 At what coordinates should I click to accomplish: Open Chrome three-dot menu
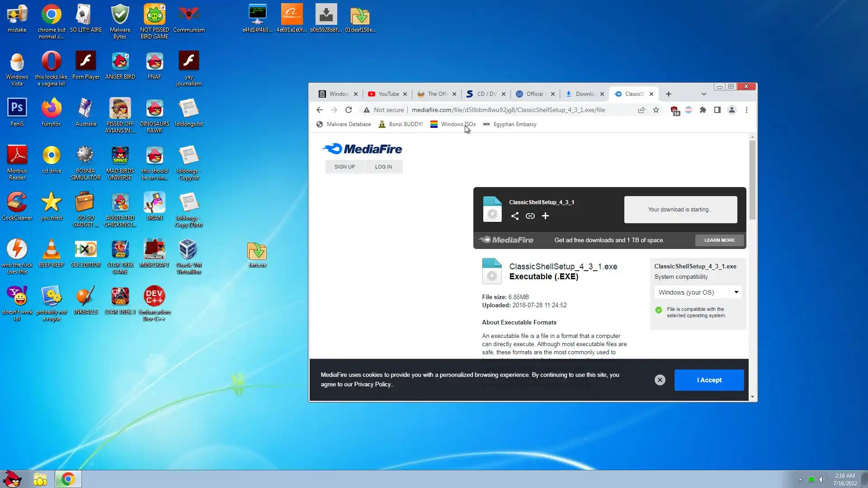pos(746,110)
